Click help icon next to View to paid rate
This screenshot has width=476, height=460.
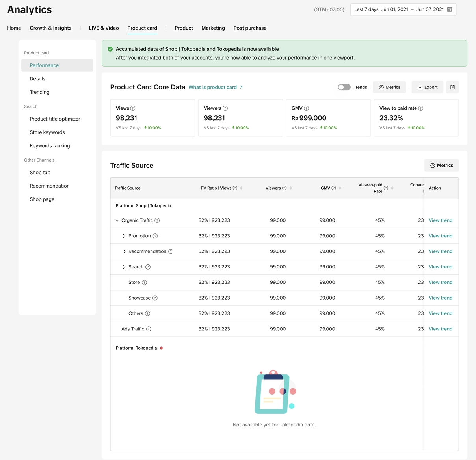[x=420, y=108]
